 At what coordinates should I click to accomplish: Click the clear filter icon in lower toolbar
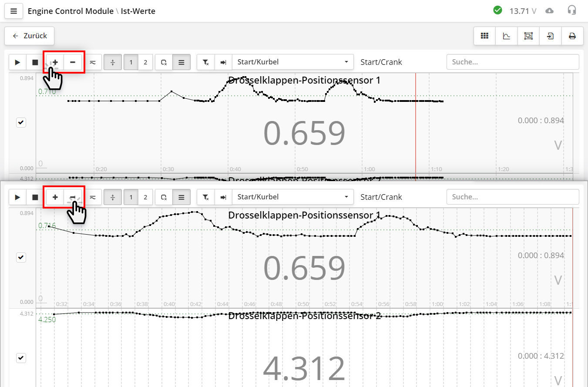(206, 197)
